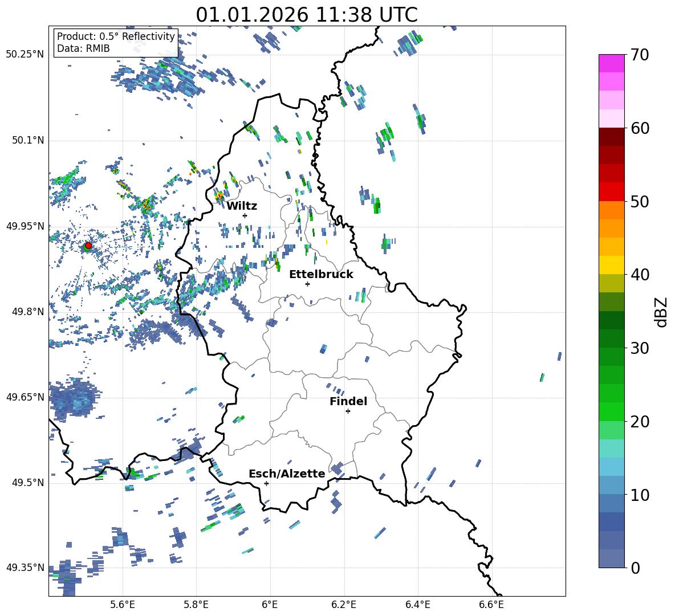Click the bright red 50 dBZ swatch
675x616 pixels.
click(x=612, y=192)
